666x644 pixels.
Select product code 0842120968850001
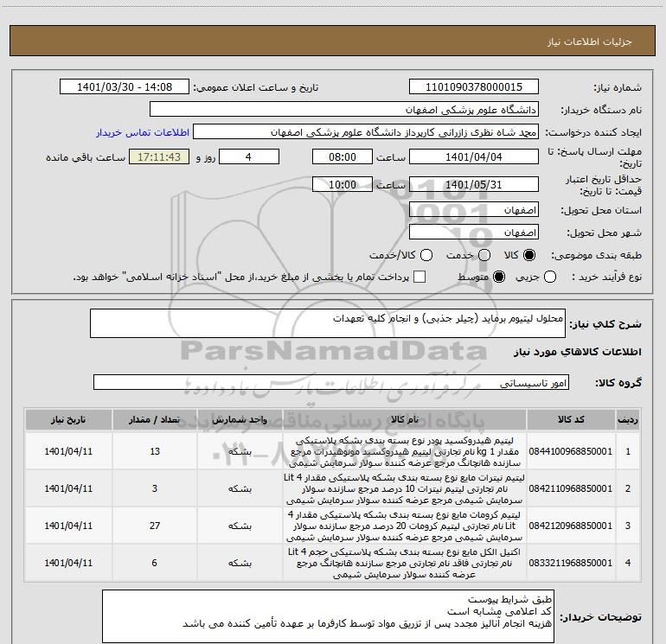[571, 526]
